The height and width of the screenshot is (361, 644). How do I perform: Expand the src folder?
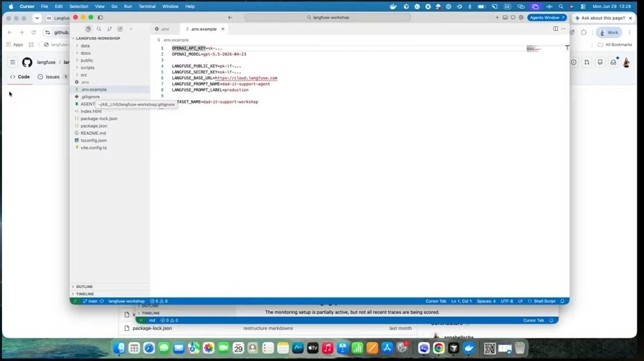coord(84,75)
